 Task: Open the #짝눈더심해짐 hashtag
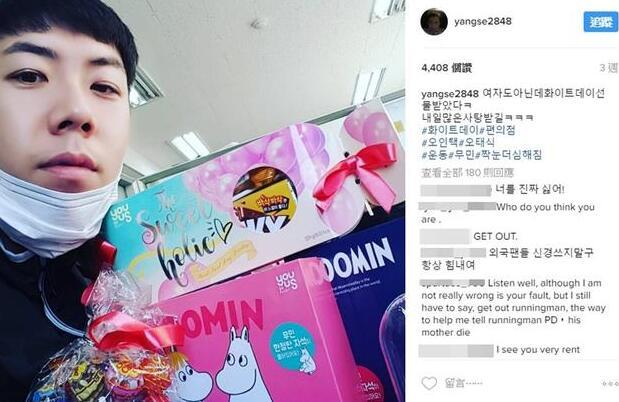(508, 155)
